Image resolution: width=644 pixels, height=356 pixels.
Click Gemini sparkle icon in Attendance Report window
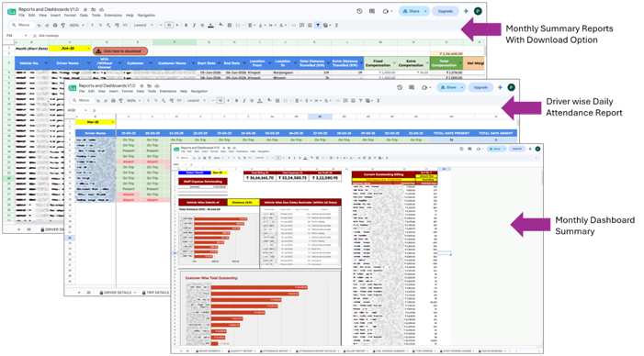click(x=500, y=87)
